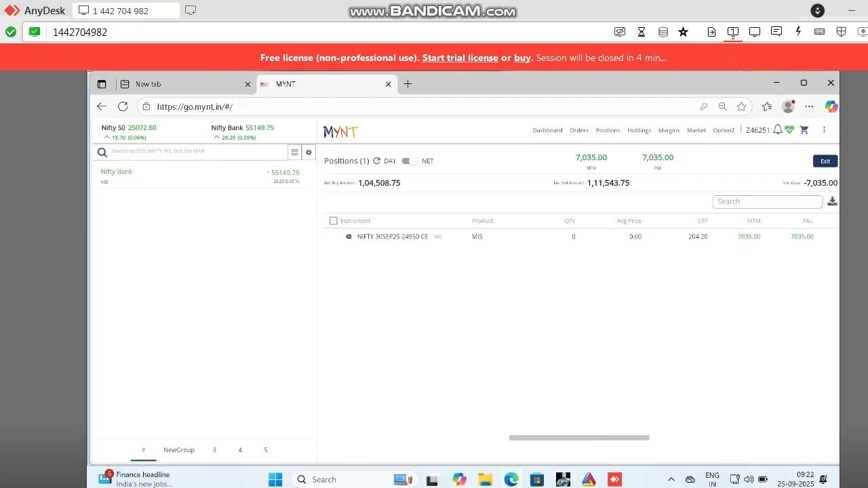The image size is (868, 488).
Task: Open the green heart health icon
Action: click(789, 130)
